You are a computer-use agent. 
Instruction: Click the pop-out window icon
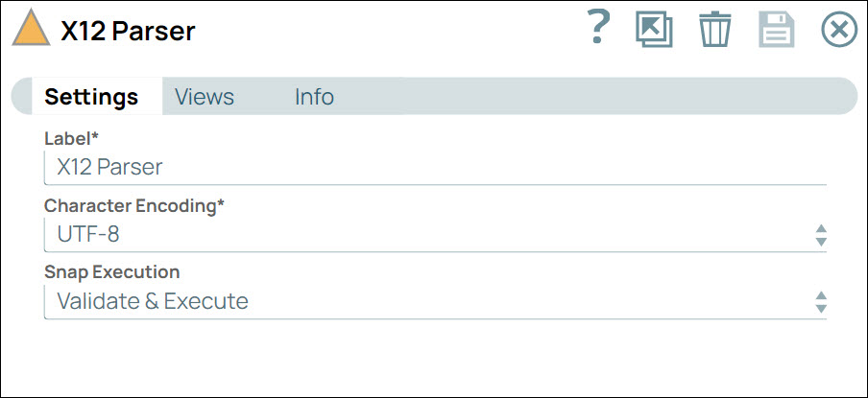pos(654,30)
